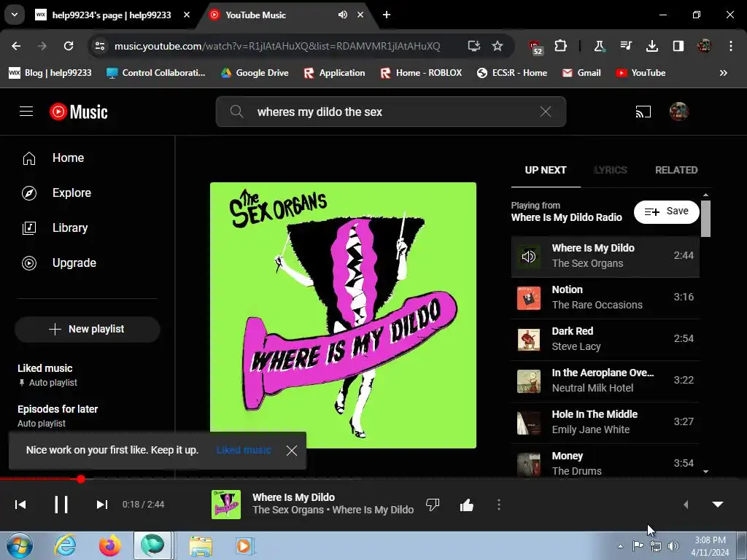This screenshot has width=747, height=560.
Task: Show more bookmarks chevron
Action: click(x=723, y=73)
